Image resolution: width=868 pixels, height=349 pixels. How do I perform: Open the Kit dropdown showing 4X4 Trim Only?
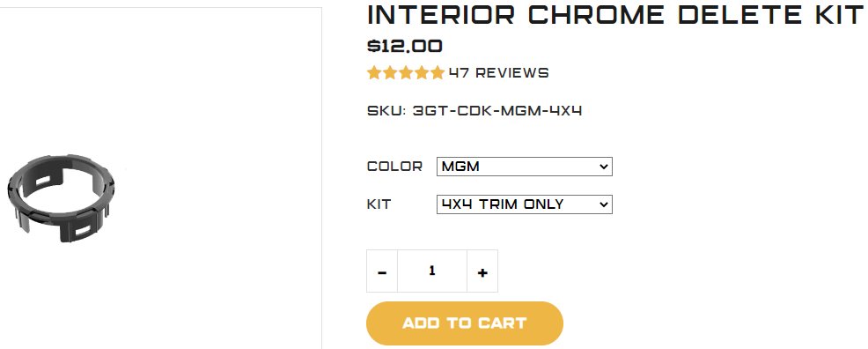pyautogui.click(x=524, y=204)
